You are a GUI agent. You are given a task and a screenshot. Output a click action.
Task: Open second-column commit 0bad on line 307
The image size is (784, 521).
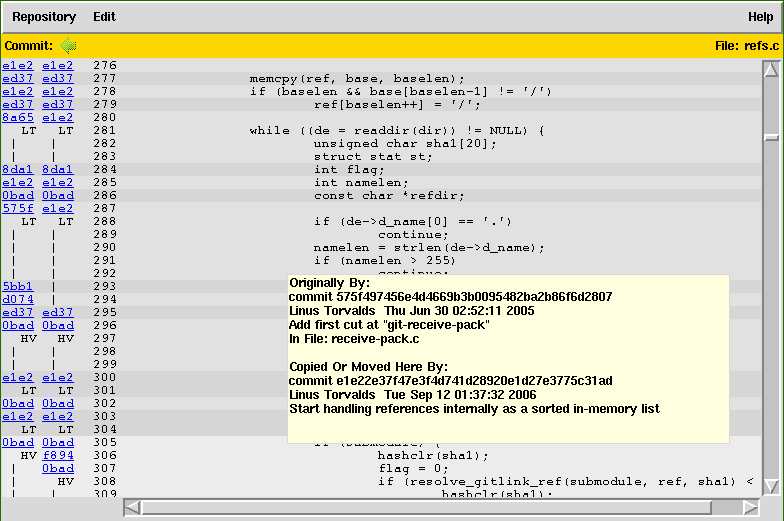point(58,468)
